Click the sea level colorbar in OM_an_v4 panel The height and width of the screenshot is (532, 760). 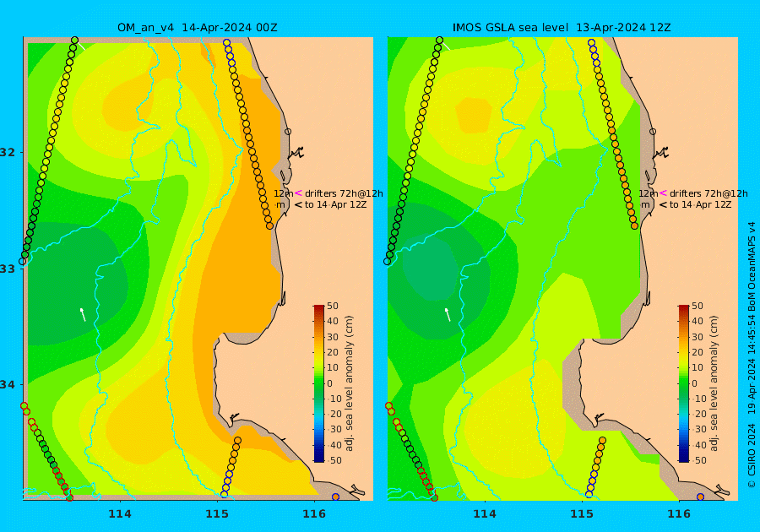coord(319,383)
